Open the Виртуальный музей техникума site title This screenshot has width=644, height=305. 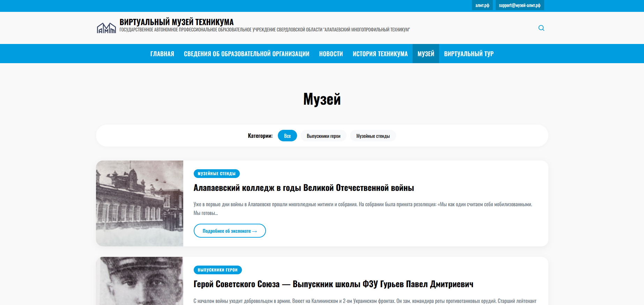[177, 22]
